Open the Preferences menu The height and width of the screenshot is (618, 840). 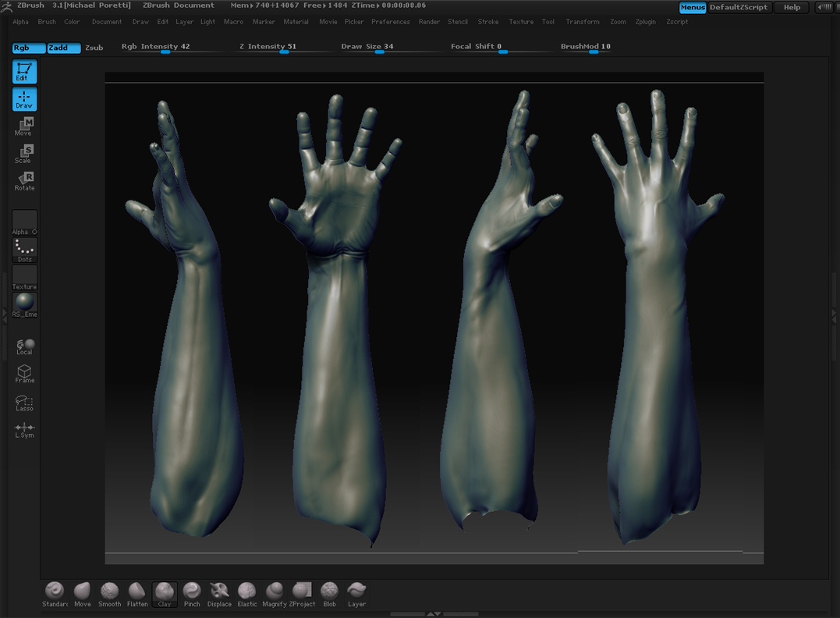(391, 22)
